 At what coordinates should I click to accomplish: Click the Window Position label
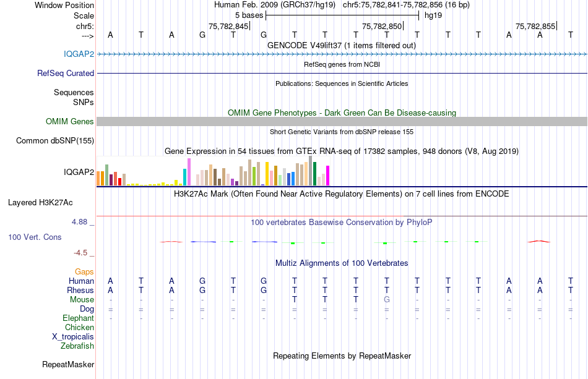click(x=64, y=5)
